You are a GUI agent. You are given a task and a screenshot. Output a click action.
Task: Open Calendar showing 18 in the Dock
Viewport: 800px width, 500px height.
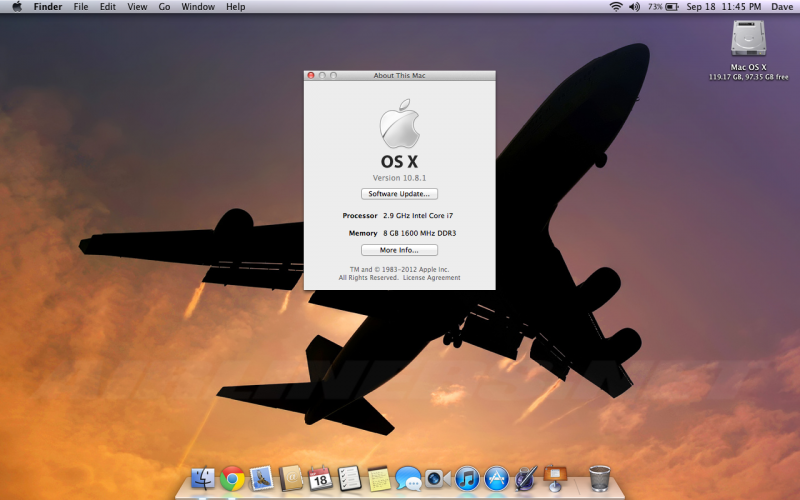coord(320,479)
